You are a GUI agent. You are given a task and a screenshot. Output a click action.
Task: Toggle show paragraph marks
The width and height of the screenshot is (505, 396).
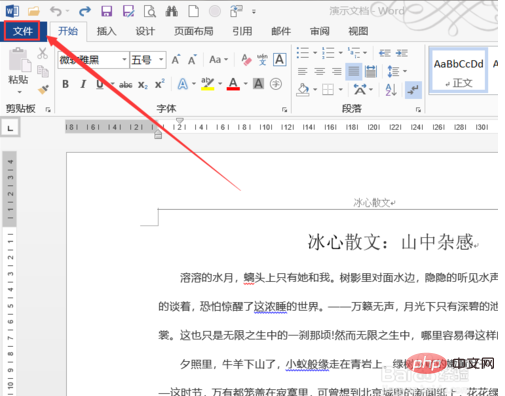pyautogui.click(x=413, y=90)
